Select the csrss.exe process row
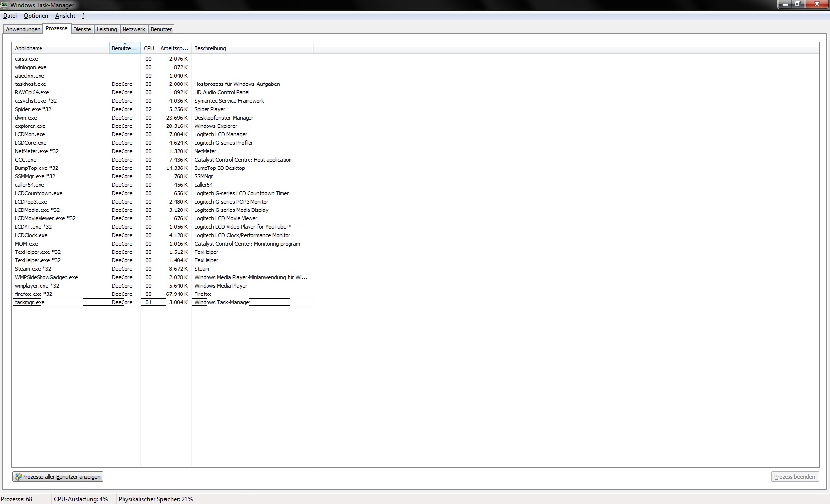Image resolution: width=830 pixels, height=504 pixels. pyautogui.click(x=163, y=59)
